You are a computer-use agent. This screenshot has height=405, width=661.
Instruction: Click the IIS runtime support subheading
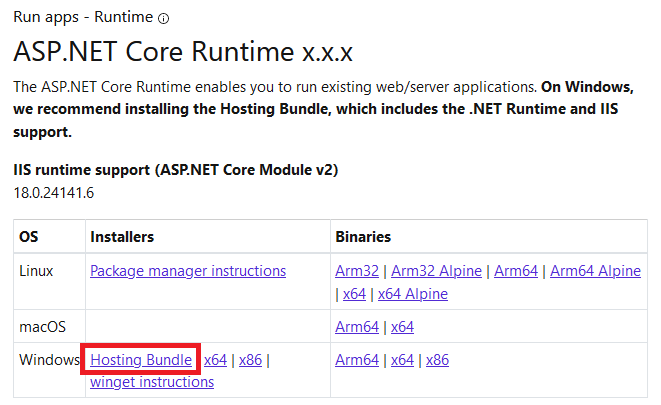click(x=175, y=170)
